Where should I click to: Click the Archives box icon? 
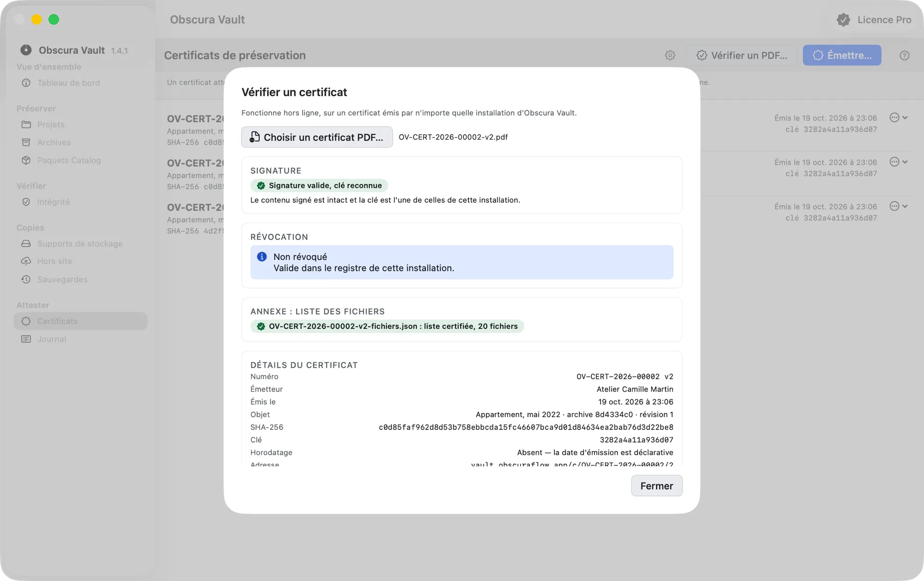tap(26, 142)
